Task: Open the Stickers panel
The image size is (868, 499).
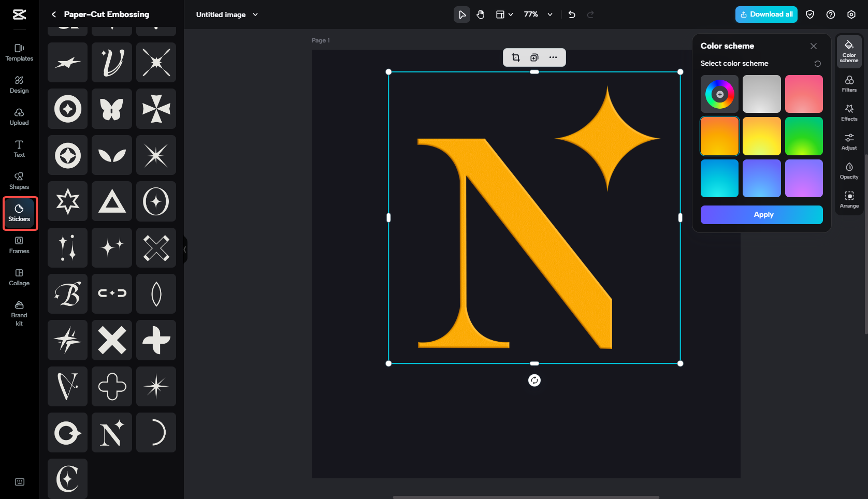Action: 19,213
